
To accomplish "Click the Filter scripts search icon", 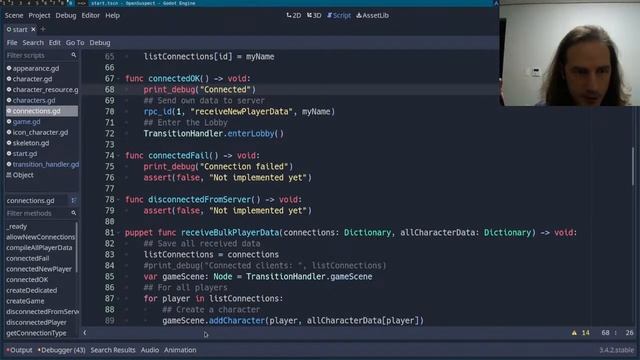I will pyautogui.click(x=74, y=55).
